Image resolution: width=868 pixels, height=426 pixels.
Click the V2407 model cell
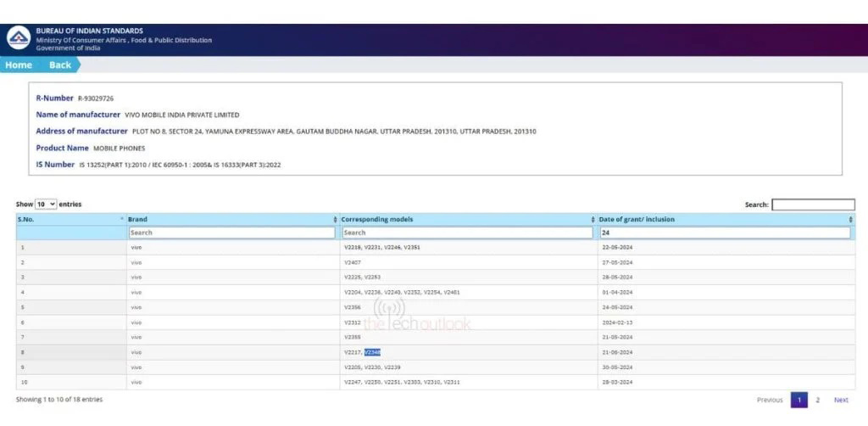[x=468, y=262]
